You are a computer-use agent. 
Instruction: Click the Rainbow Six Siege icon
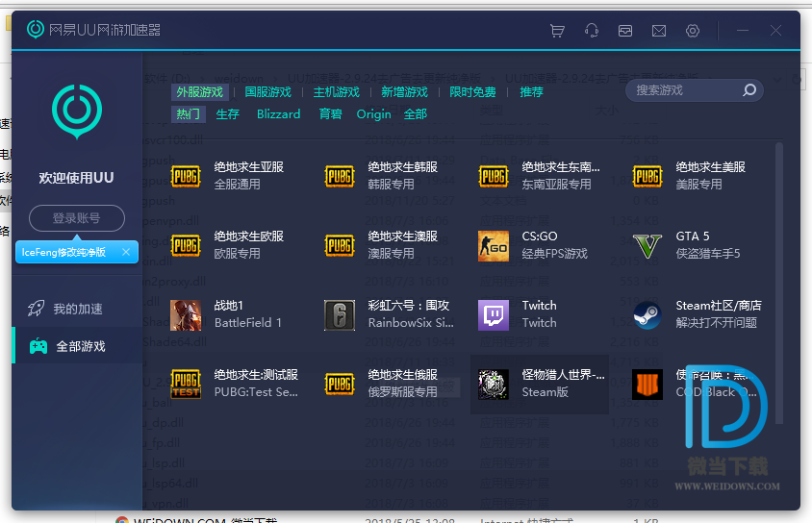[340, 315]
